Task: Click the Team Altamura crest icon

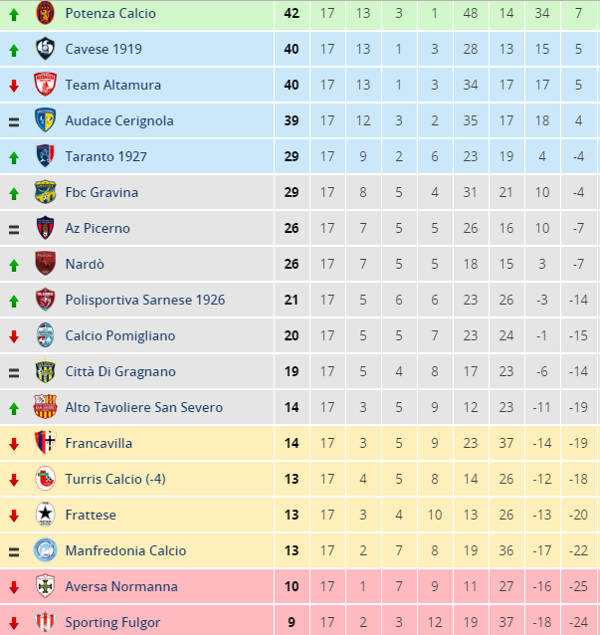Action: 44,85
